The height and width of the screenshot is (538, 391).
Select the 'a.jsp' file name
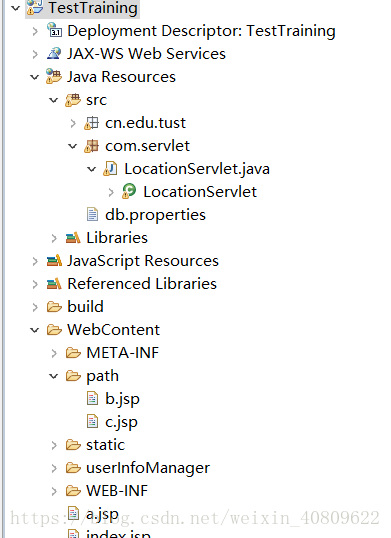[102, 514]
